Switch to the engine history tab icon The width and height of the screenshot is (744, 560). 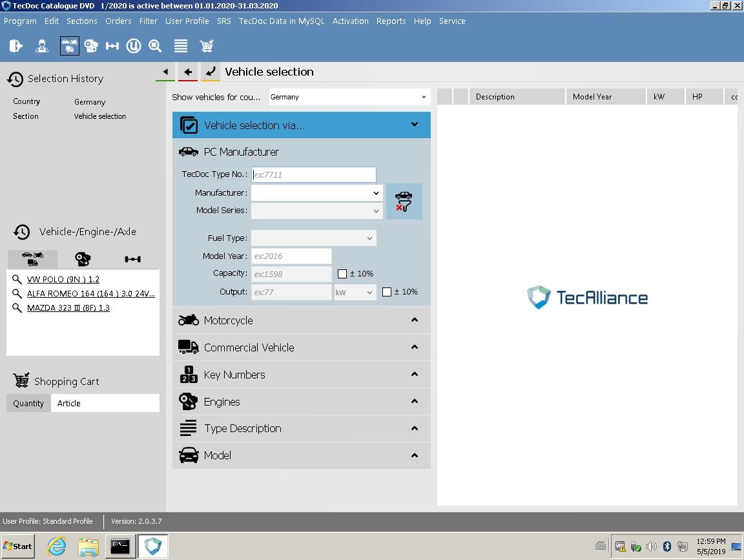tap(83, 259)
